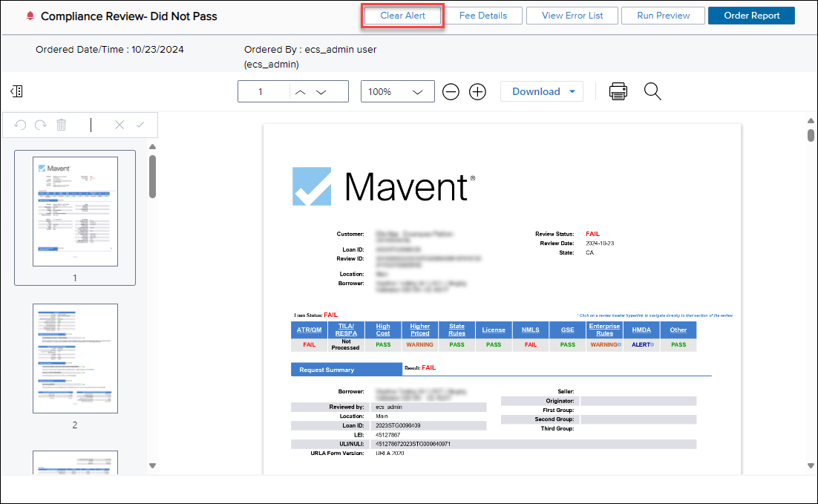The width and height of the screenshot is (818, 504).
Task: Open the GSE review header
Action: [568, 330]
